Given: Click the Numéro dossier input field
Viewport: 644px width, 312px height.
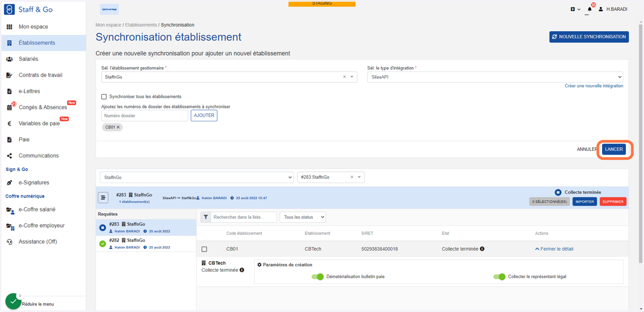Looking at the screenshot, I should 145,115.
